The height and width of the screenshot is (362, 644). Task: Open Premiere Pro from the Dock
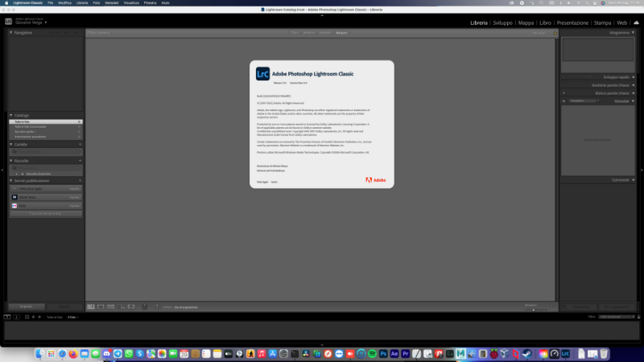(x=406, y=354)
